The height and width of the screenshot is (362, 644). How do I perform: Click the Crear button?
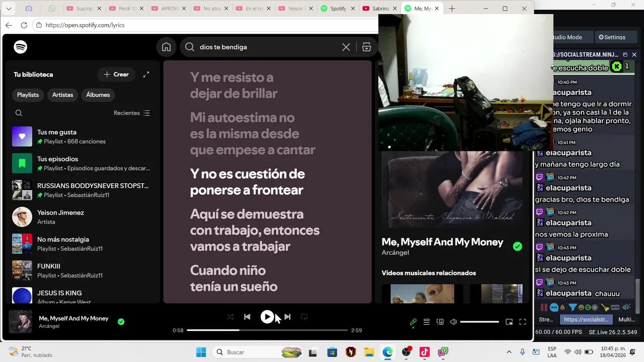tap(116, 74)
